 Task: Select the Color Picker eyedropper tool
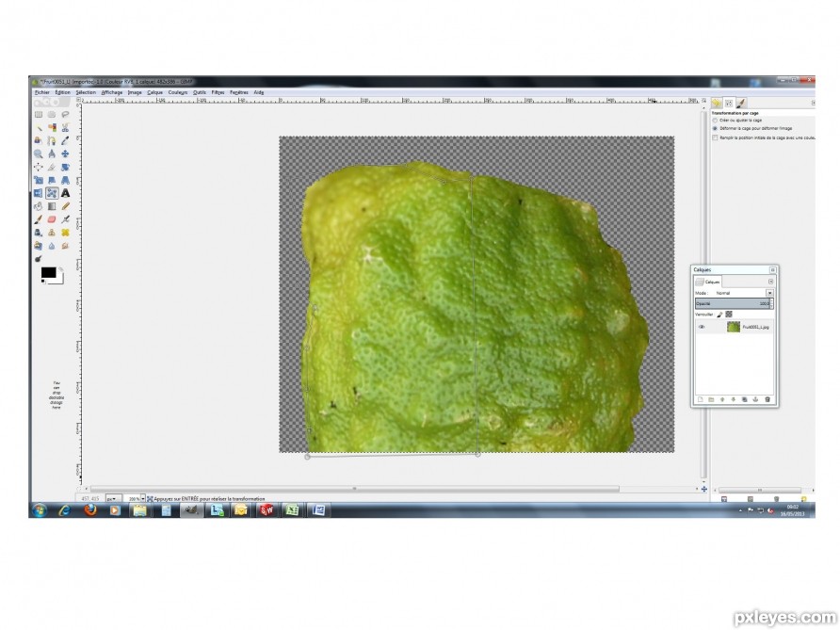[65, 140]
